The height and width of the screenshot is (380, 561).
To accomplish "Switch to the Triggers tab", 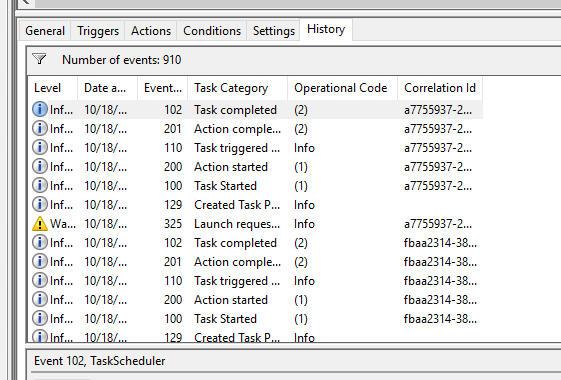I will (98, 31).
